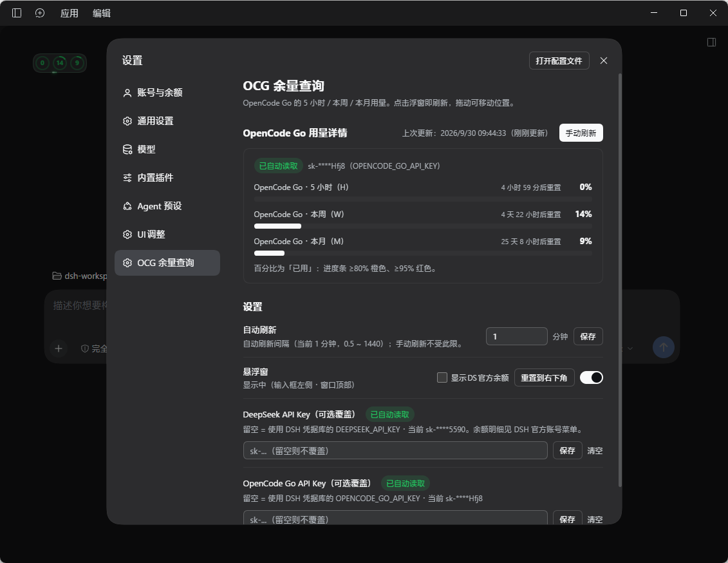This screenshot has width=728, height=563.
Task: Click the settings dialog vertical scrollbar
Action: [x=620, y=280]
